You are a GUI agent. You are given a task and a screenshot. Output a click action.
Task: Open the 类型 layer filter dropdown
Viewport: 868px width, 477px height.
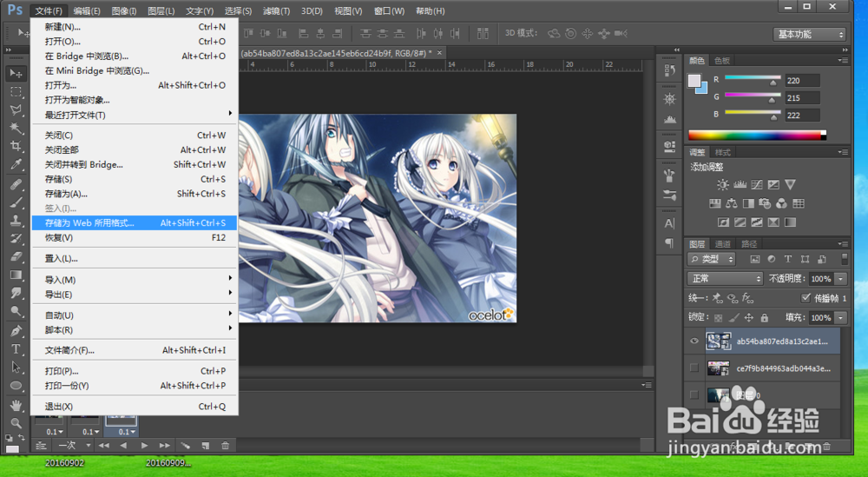tap(712, 259)
